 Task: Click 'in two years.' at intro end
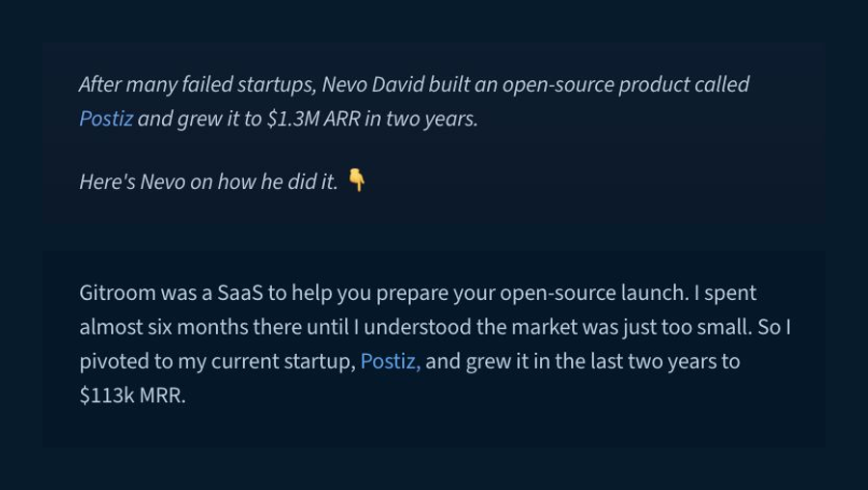[x=421, y=119]
